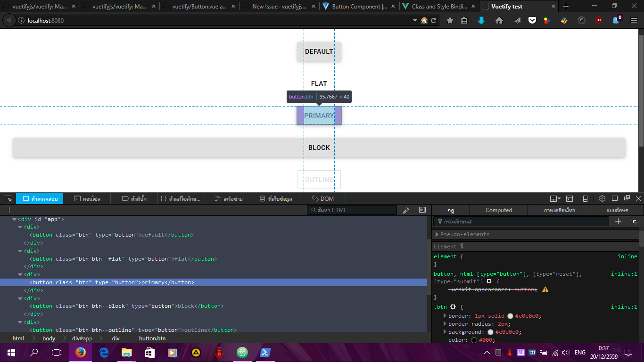Collapse div containing block button
This screenshot has height=362, width=644.
coord(20,298)
